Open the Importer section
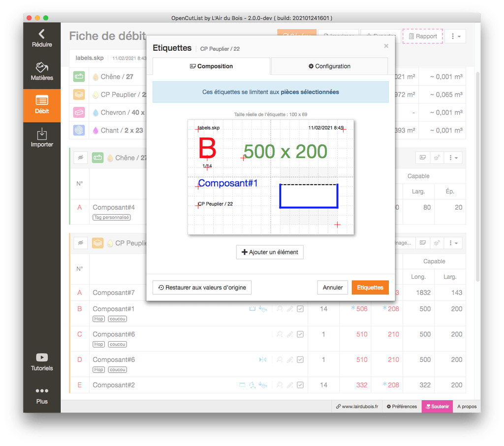Screen dimensions: 504x446 42,138
